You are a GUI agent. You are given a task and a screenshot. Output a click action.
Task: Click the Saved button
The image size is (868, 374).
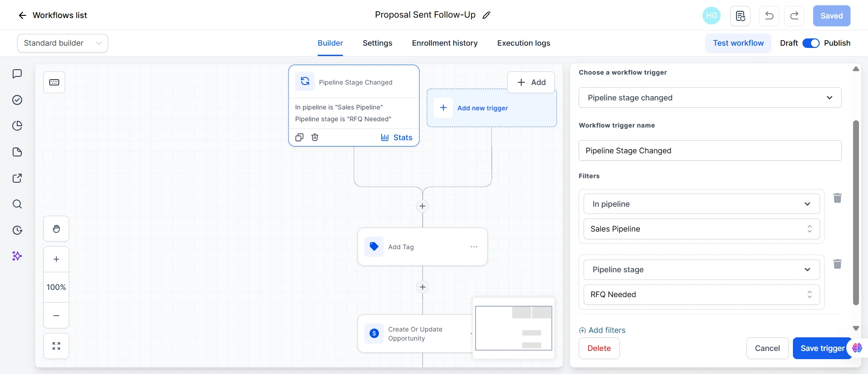(831, 16)
